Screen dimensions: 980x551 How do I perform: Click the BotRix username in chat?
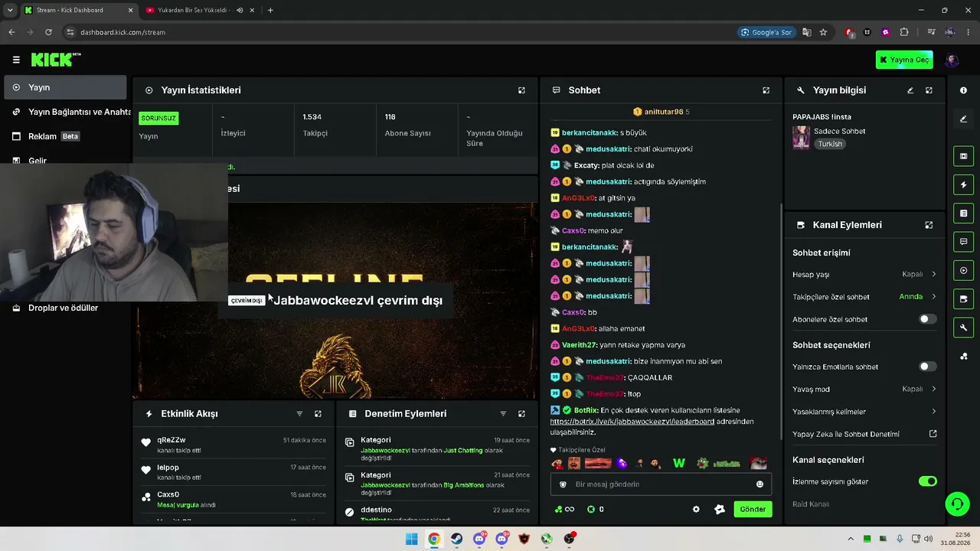pyautogui.click(x=586, y=410)
